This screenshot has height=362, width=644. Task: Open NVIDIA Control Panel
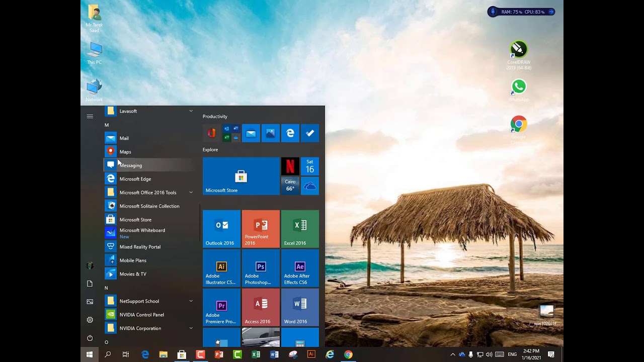(x=148, y=315)
